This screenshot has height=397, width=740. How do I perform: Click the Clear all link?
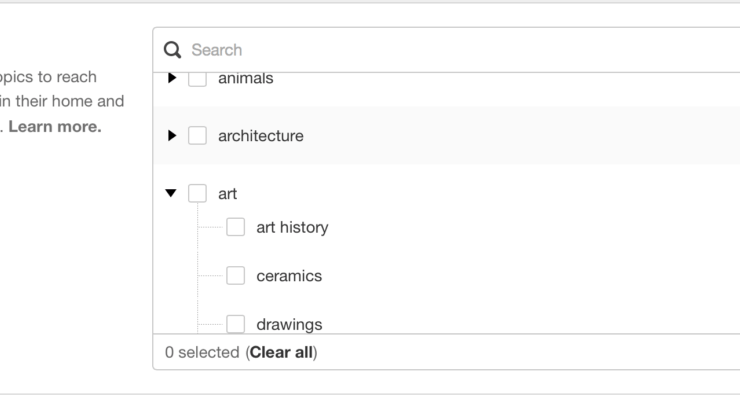pos(281,352)
